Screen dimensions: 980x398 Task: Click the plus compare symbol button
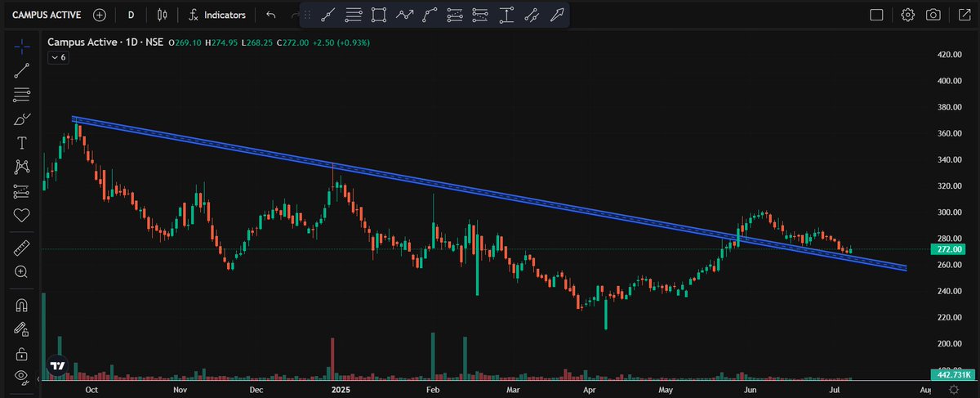pos(99,15)
